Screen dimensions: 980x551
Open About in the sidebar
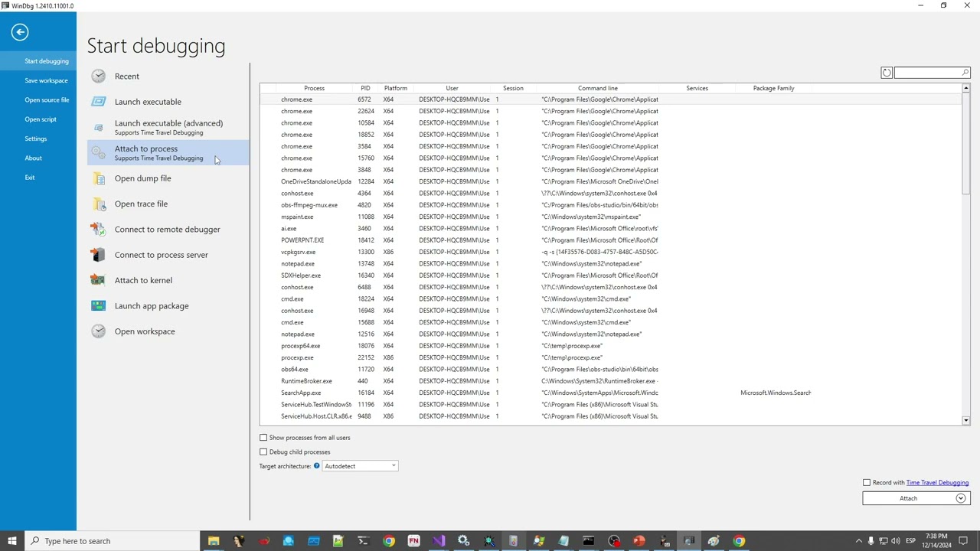[38, 158]
